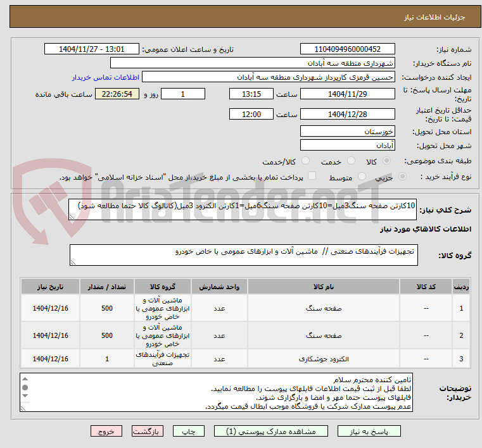Click the نام کالا column header
The width and height of the screenshot is (482, 448).
click(324, 287)
